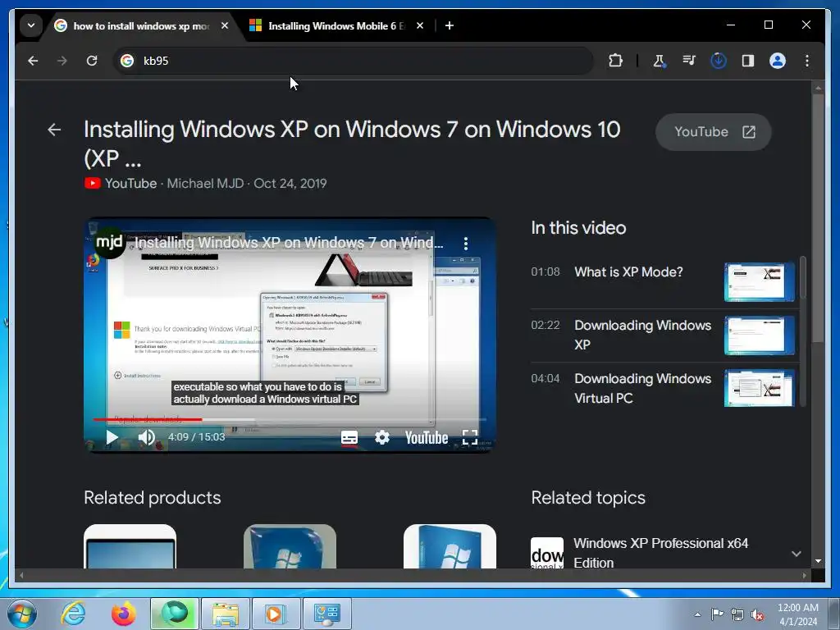
Task: Click the Google site icon in address bar
Action: 127,61
